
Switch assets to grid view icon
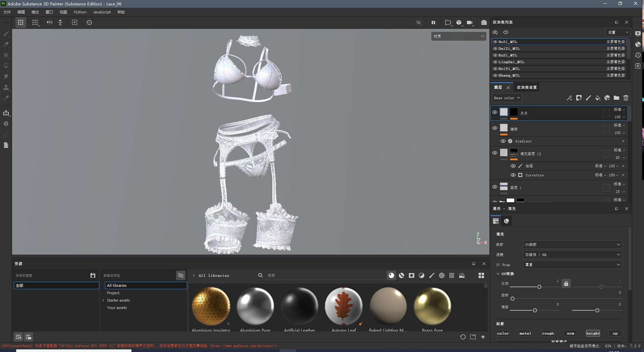pos(481,275)
